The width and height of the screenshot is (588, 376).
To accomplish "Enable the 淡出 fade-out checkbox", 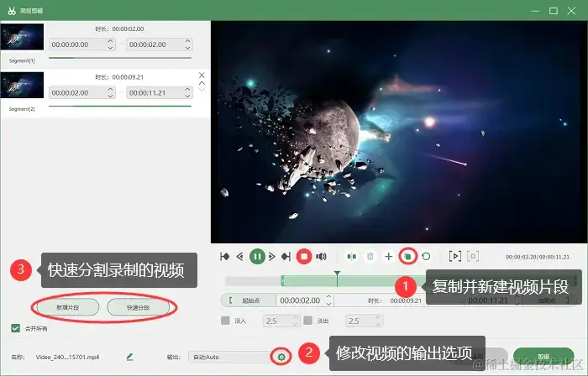I will tap(308, 321).
